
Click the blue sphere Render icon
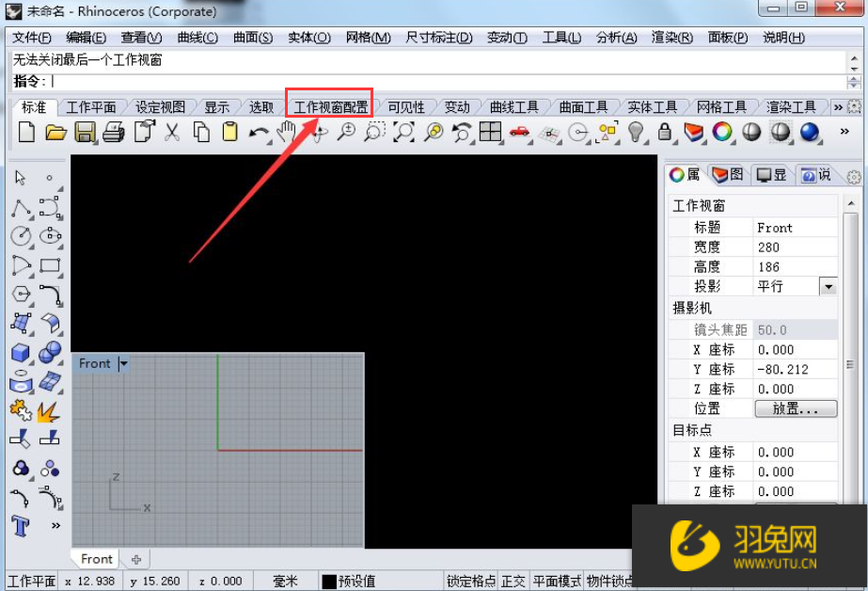[810, 133]
